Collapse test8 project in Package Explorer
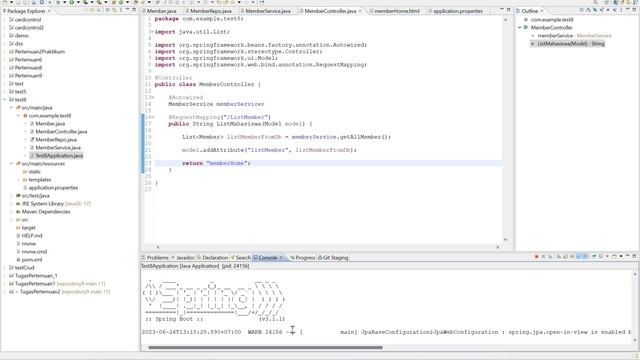 click(x=4, y=100)
